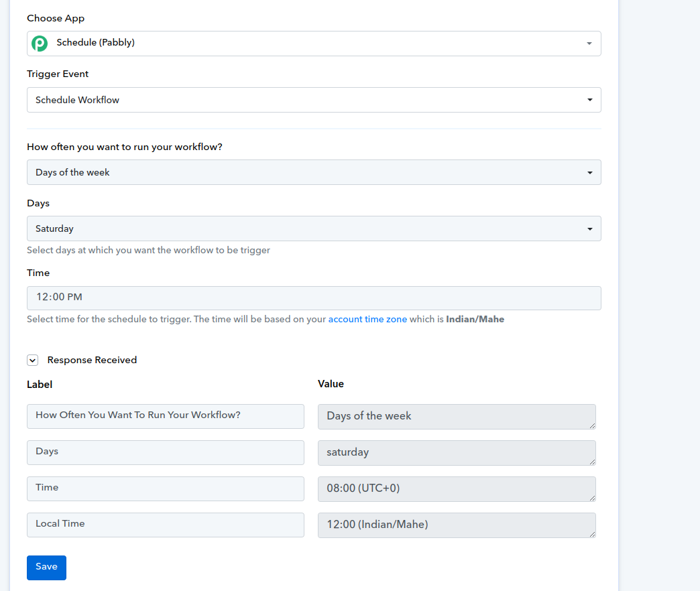Click the 'How often you want to run' question label
This screenshot has width=700, height=591.
pyautogui.click(x=125, y=147)
